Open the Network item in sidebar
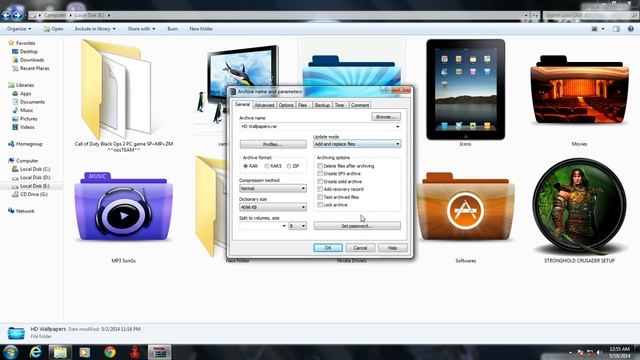Viewport: 640px width, 360px height. coord(25,211)
